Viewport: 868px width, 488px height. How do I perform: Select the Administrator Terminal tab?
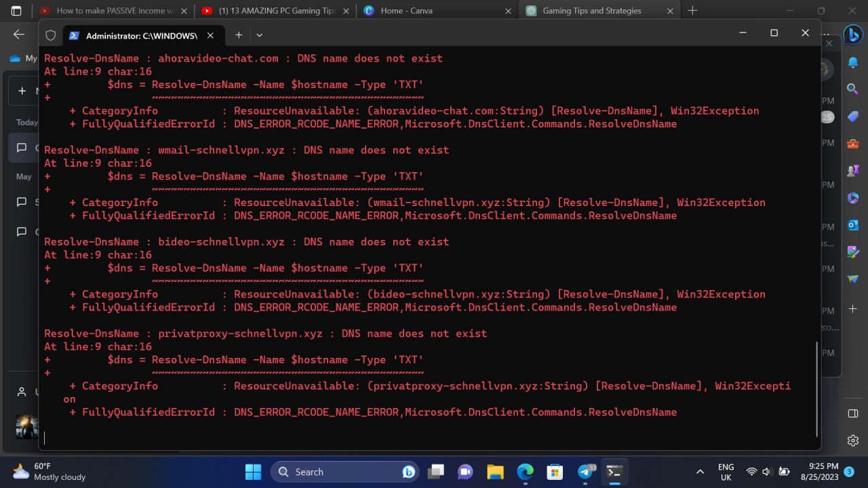[142, 35]
